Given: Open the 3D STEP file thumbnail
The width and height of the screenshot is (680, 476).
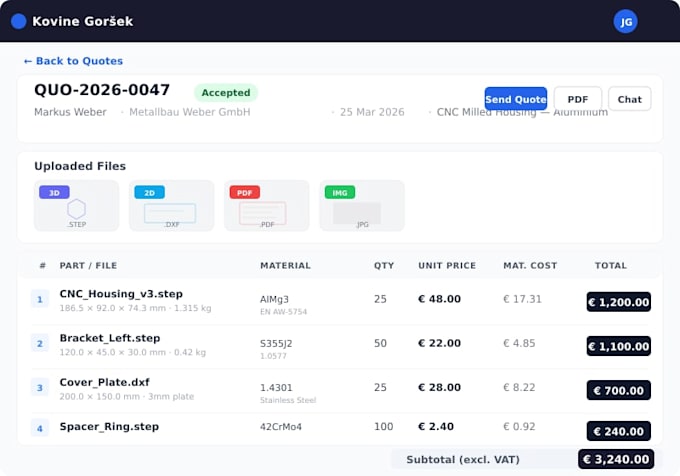Looking at the screenshot, I should [x=76, y=205].
